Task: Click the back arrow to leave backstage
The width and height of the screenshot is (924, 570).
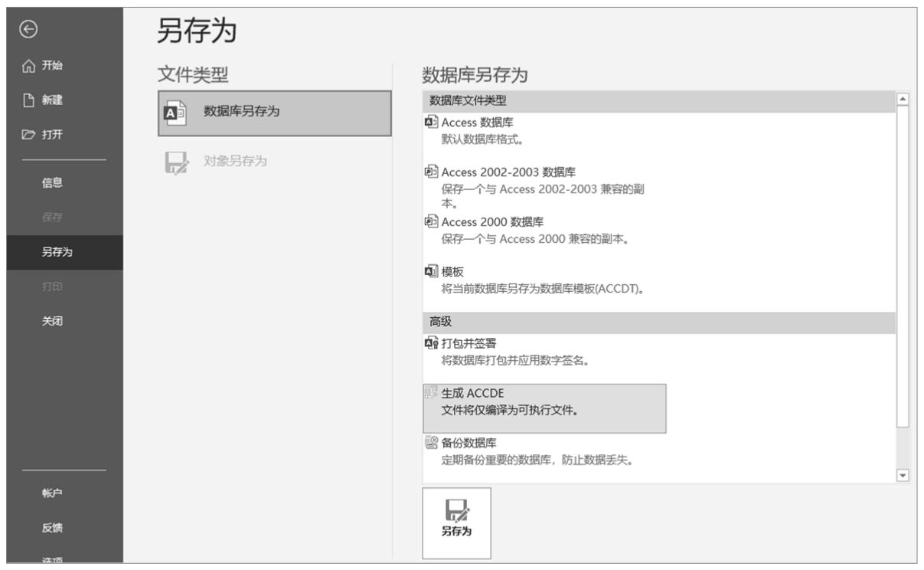Action: [28, 29]
